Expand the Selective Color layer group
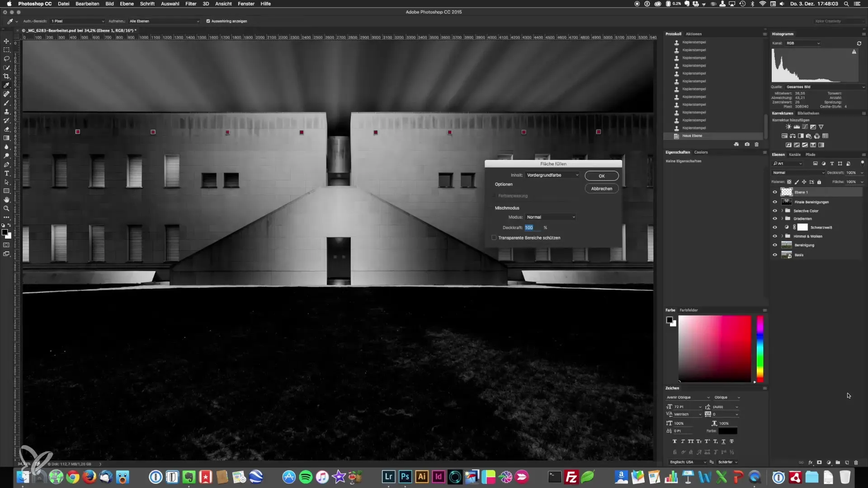This screenshot has height=488, width=868. [782, 211]
